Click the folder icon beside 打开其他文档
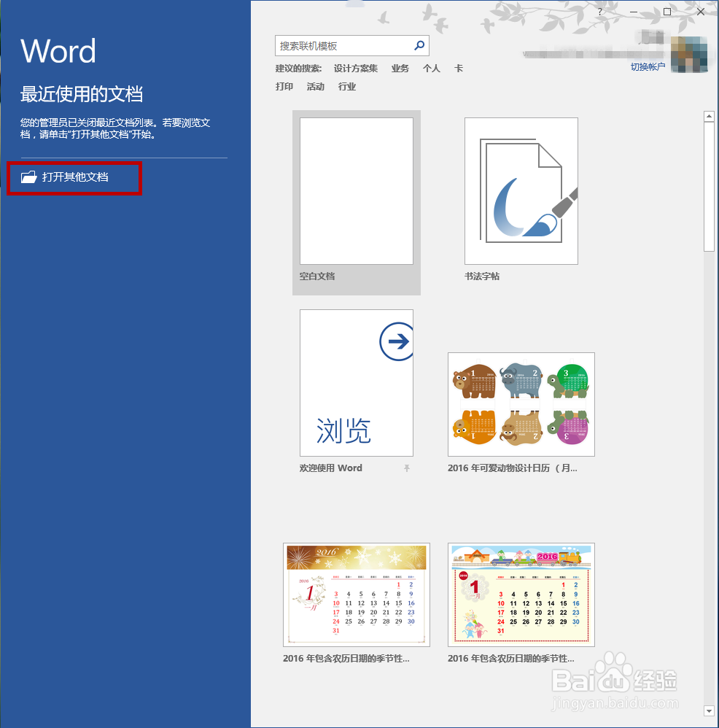The image size is (719, 728). (x=28, y=177)
